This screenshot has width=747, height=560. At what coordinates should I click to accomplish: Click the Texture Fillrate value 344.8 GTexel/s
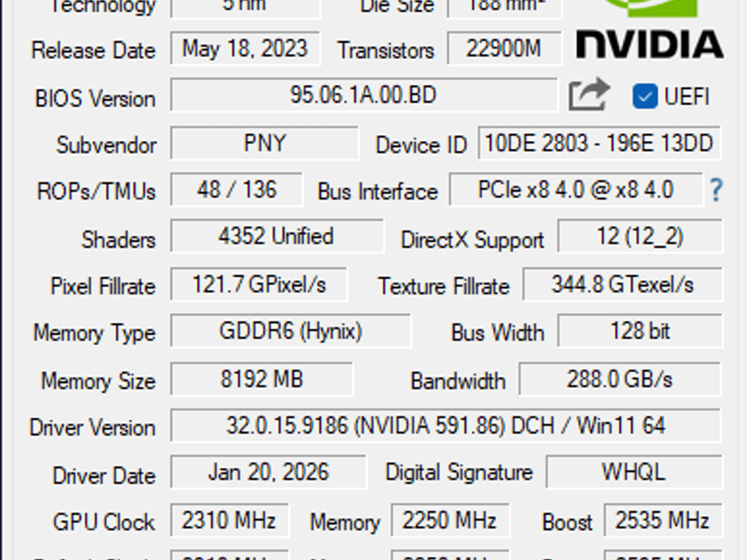click(622, 284)
